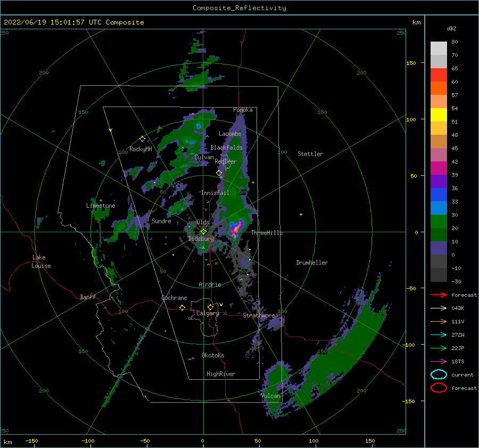Click the dBZ legend heading
This screenshot has width=479, height=448.
pos(451,29)
